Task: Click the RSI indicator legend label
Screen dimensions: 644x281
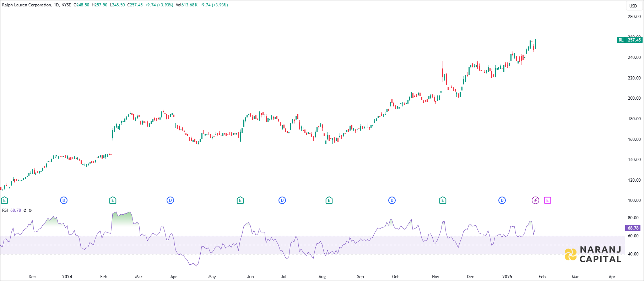Action: [x=5, y=210]
